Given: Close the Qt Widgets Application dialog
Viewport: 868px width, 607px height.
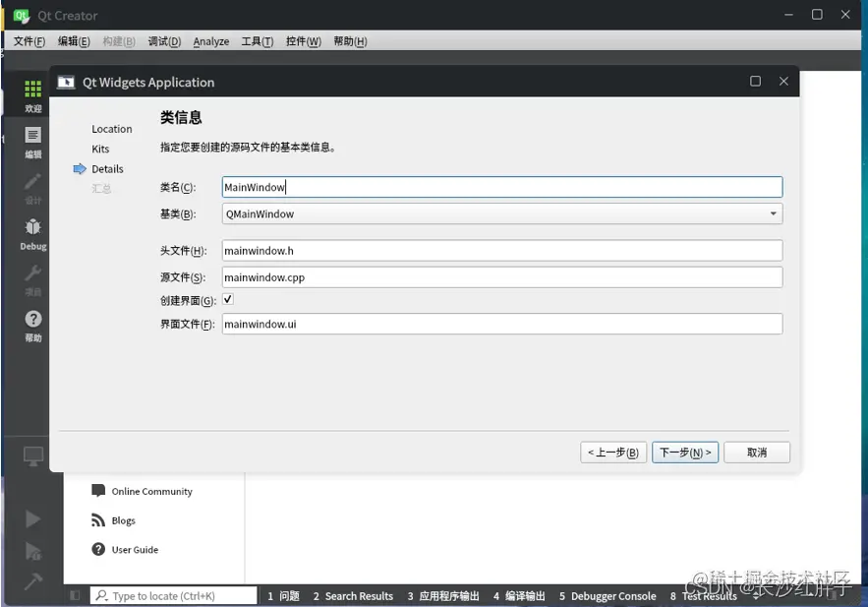Looking at the screenshot, I should tap(783, 82).
